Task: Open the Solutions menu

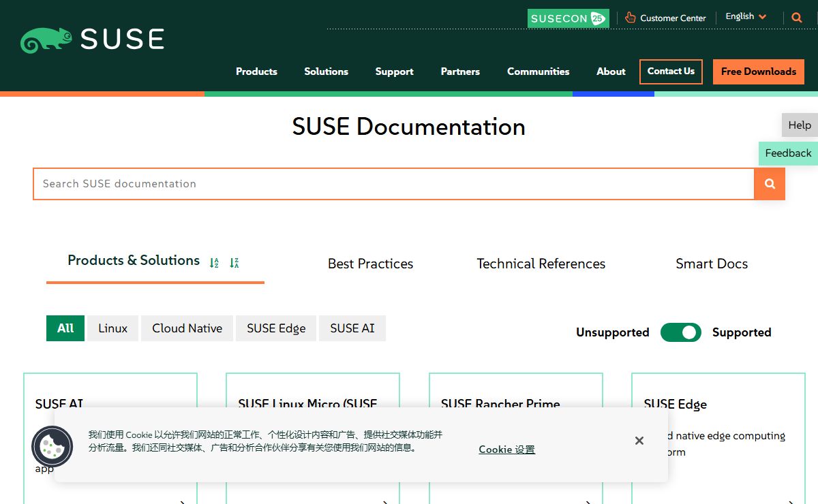Action: [326, 72]
